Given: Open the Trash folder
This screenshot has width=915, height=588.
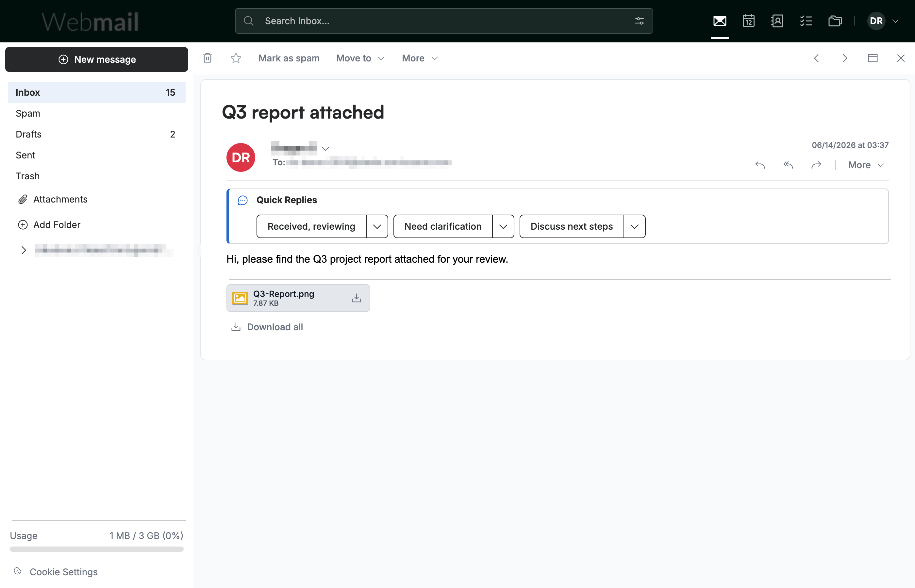Looking at the screenshot, I should (97, 176).
